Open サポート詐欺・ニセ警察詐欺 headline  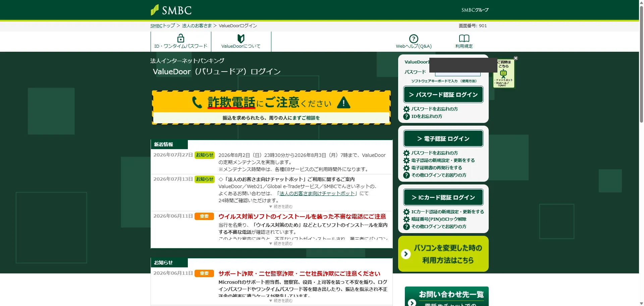pyautogui.click(x=300, y=274)
